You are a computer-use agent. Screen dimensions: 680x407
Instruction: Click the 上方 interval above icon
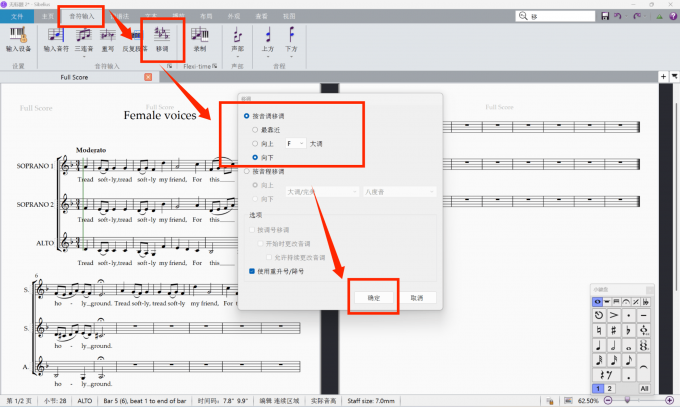268,39
